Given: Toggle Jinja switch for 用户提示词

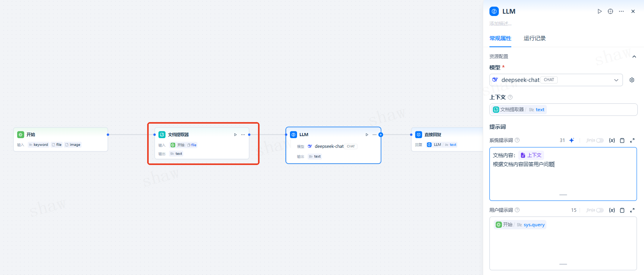Looking at the screenshot, I should [x=600, y=210].
